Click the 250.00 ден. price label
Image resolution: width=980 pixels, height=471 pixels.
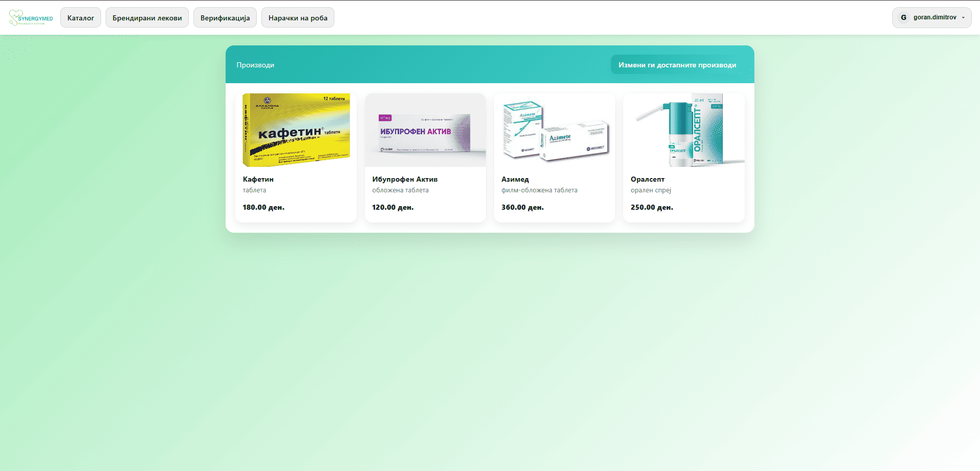652,207
